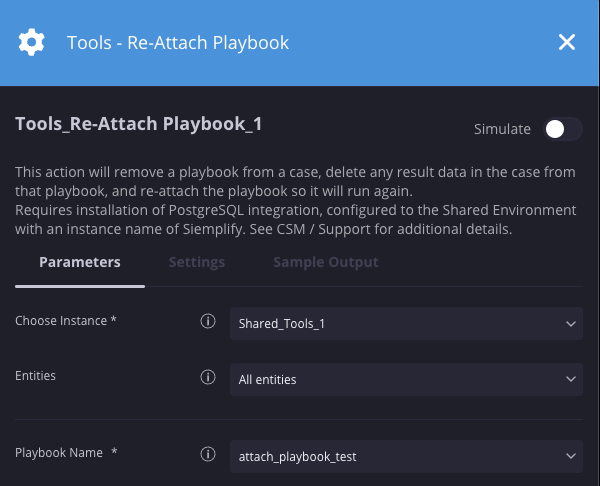Switch to the Parameters tab
600x486 pixels.
80,262
